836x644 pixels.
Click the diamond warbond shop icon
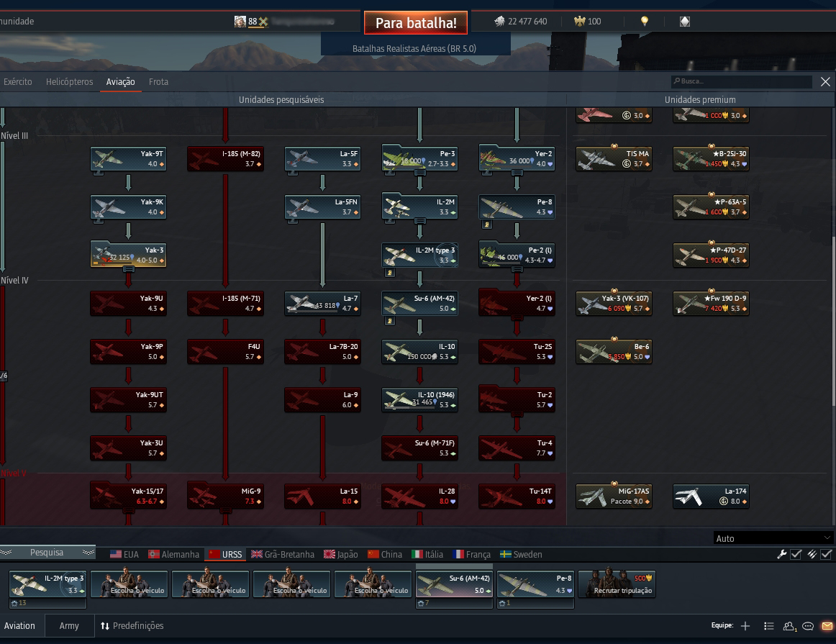[685, 22]
